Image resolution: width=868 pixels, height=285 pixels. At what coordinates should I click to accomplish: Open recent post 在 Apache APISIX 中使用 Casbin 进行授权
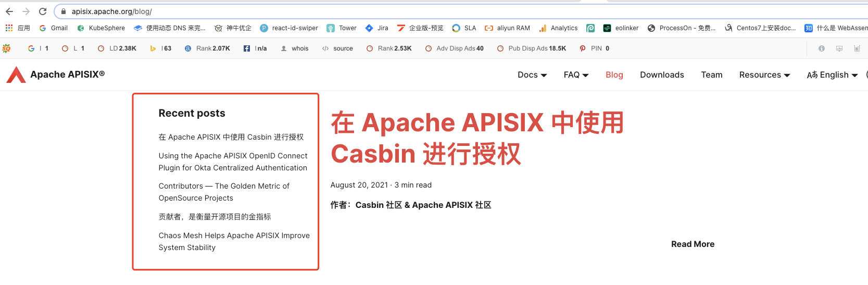tap(231, 137)
